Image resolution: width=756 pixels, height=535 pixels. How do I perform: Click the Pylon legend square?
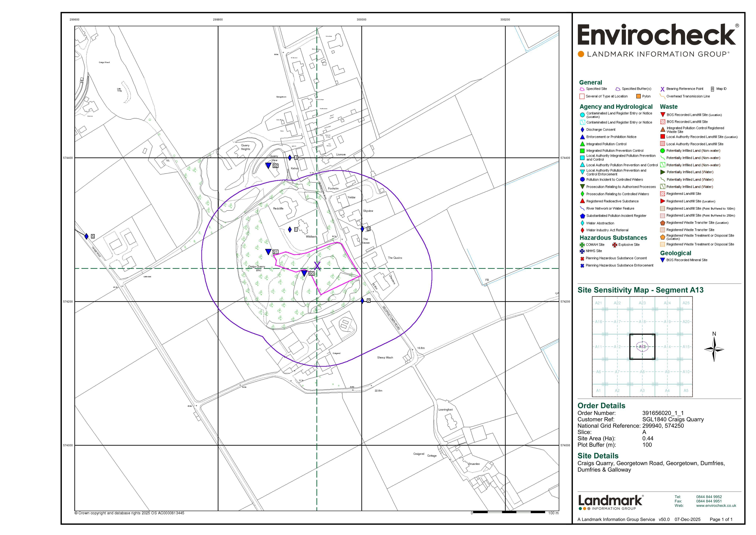coord(638,96)
